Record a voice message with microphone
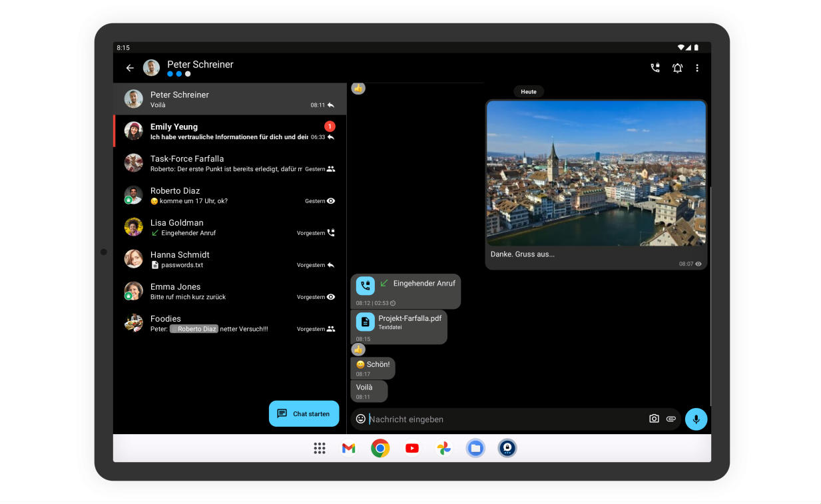The width and height of the screenshot is (821, 504). click(x=696, y=419)
